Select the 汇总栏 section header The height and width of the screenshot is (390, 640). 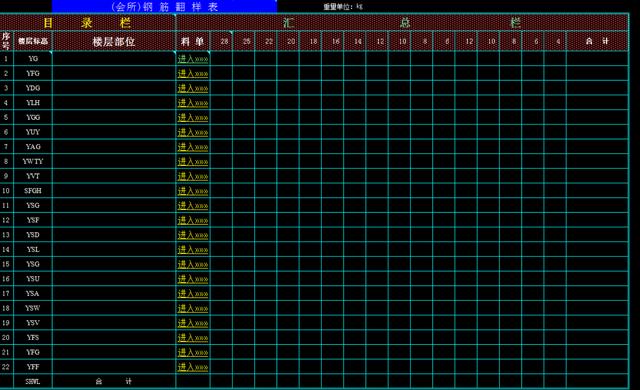[x=402, y=22]
